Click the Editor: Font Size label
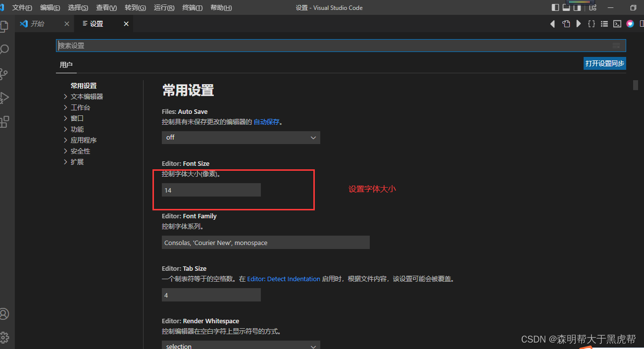 coord(186,163)
